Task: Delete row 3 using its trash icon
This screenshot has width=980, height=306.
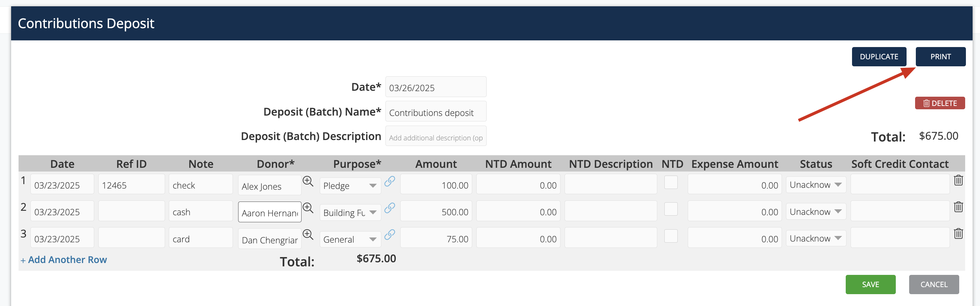Action: pyautogui.click(x=958, y=233)
